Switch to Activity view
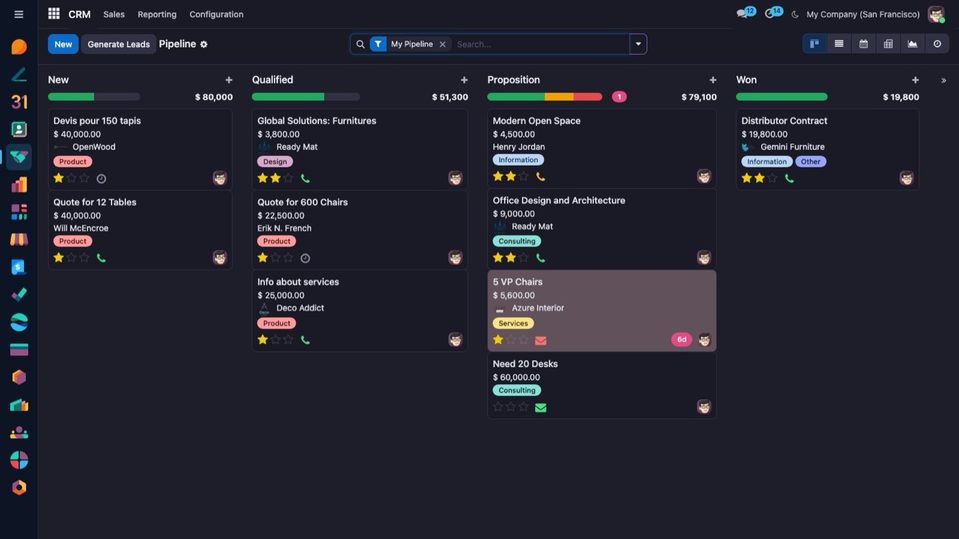The width and height of the screenshot is (959, 539). (x=937, y=44)
